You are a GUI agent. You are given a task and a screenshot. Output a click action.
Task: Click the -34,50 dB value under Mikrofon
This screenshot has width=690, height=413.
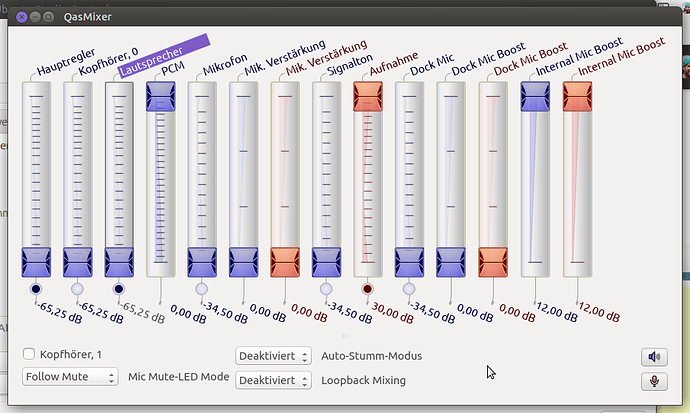pyautogui.click(x=225, y=313)
